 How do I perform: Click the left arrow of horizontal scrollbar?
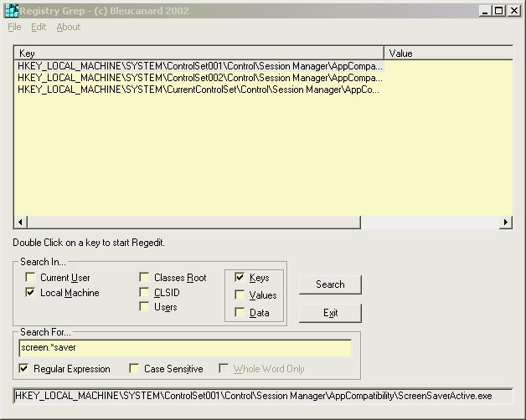coord(20,223)
